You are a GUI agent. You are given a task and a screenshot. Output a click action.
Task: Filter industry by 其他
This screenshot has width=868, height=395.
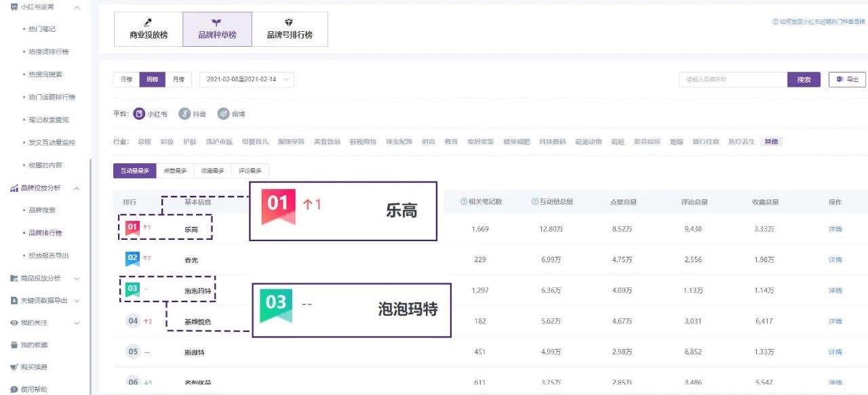pos(772,142)
